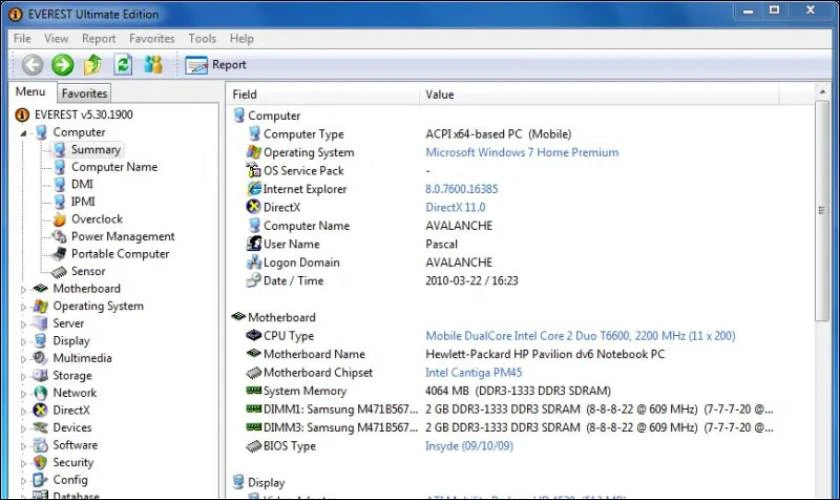Open the Microsoft Windows 7 Home Premium link
Screen dimensions: 840x500
[522, 152]
